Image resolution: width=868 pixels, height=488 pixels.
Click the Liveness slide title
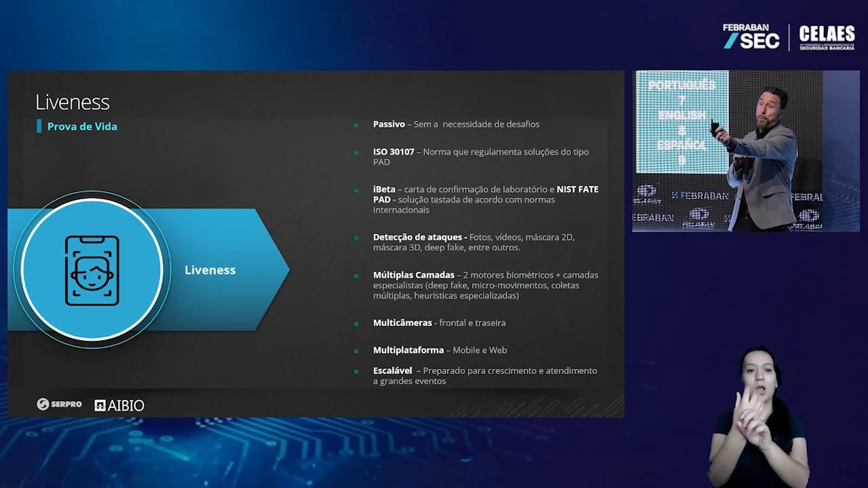point(73,102)
